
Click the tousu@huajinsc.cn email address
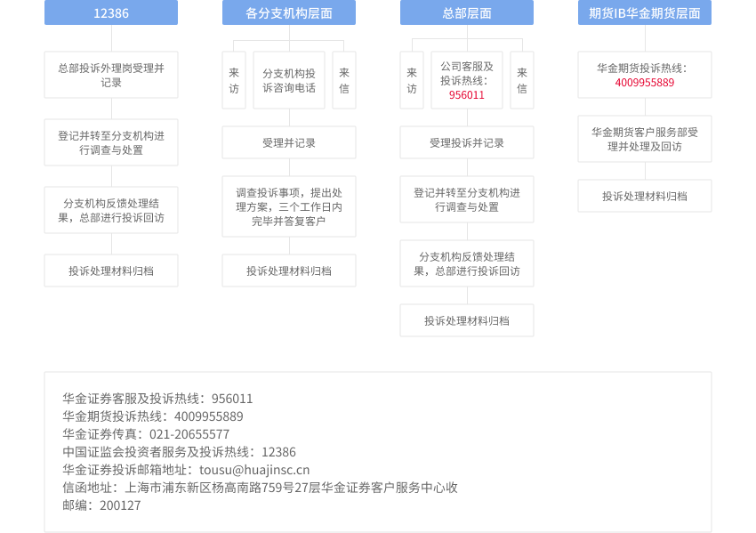point(254,470)
